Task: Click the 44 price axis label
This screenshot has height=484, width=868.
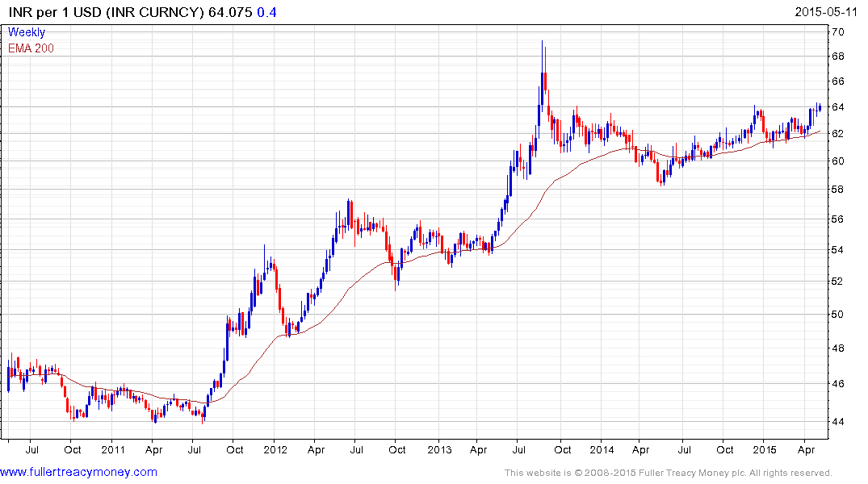Action: [x=837, y=421]
